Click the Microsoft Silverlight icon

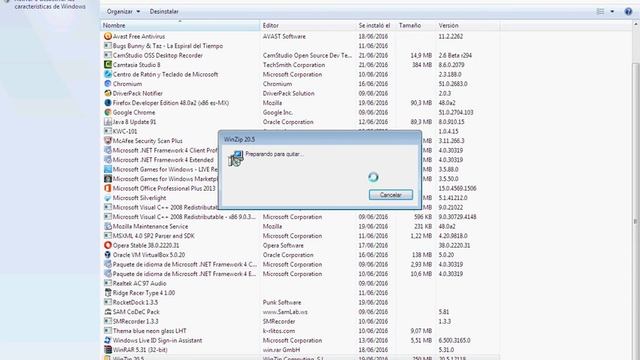(x=108, y=198)
